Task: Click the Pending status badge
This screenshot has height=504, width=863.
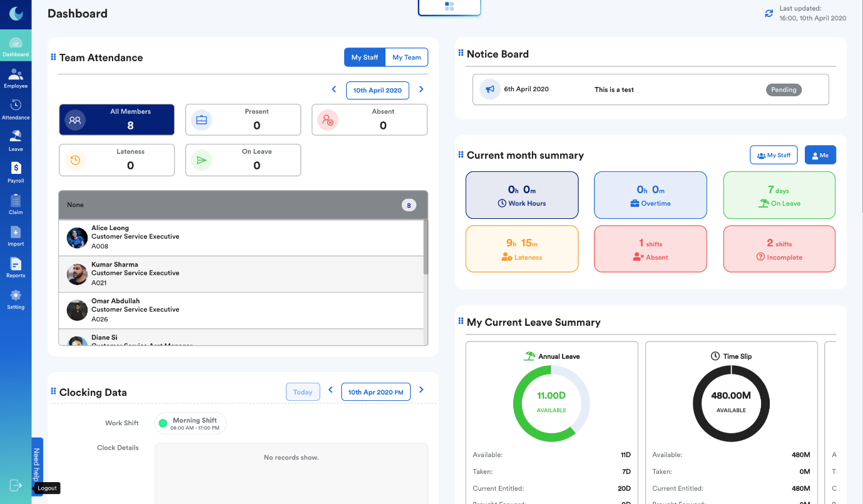Action: pos(784,89)
